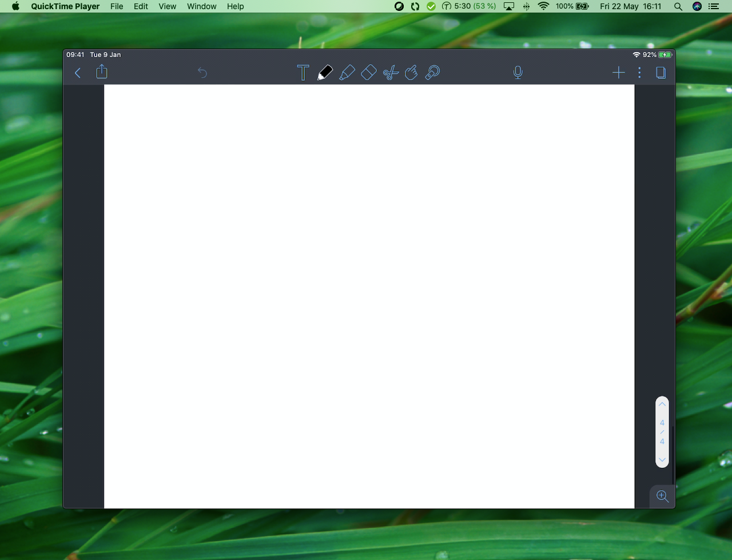Go back with the left chevron
Viewport: 732px width, 560px height.
[x=78, y=73]
